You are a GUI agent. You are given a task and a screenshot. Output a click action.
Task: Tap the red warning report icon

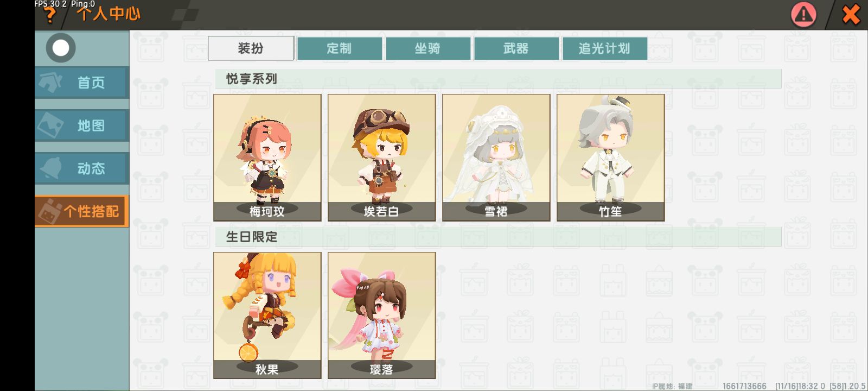pos(803,15)
